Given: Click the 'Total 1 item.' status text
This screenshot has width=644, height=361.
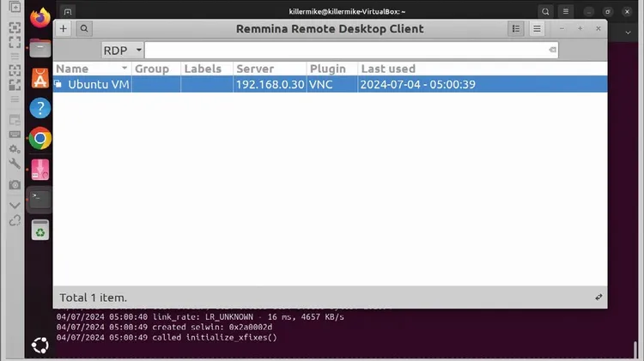Looking at the screenshot, I should pyautogui.click(x=94, y=298).
